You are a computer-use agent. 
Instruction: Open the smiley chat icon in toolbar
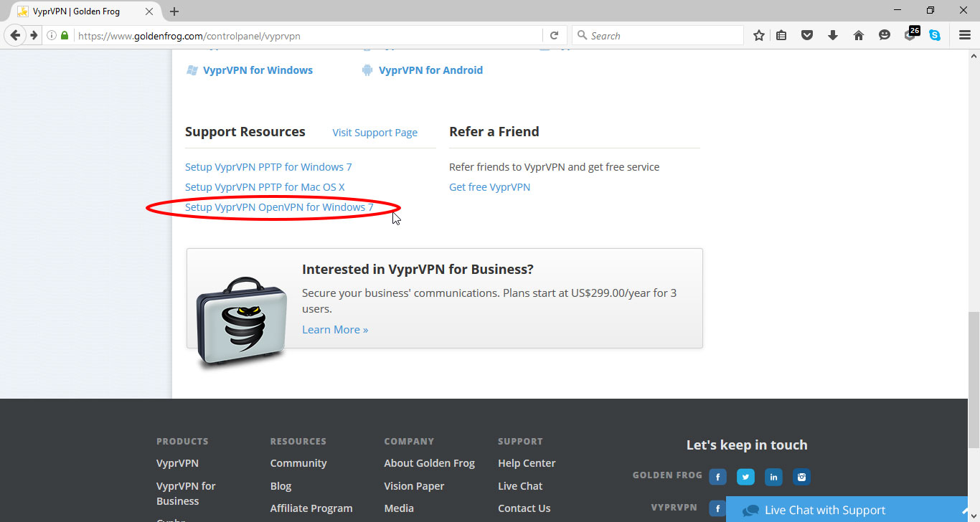coord(885,35)
